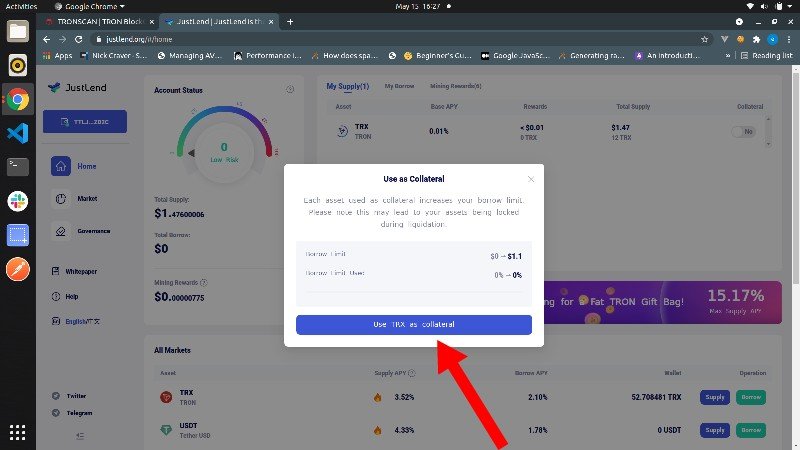Screen dimensions: 800x450
Task: Select the My Supply(1) tab
Action: point(347,86)
